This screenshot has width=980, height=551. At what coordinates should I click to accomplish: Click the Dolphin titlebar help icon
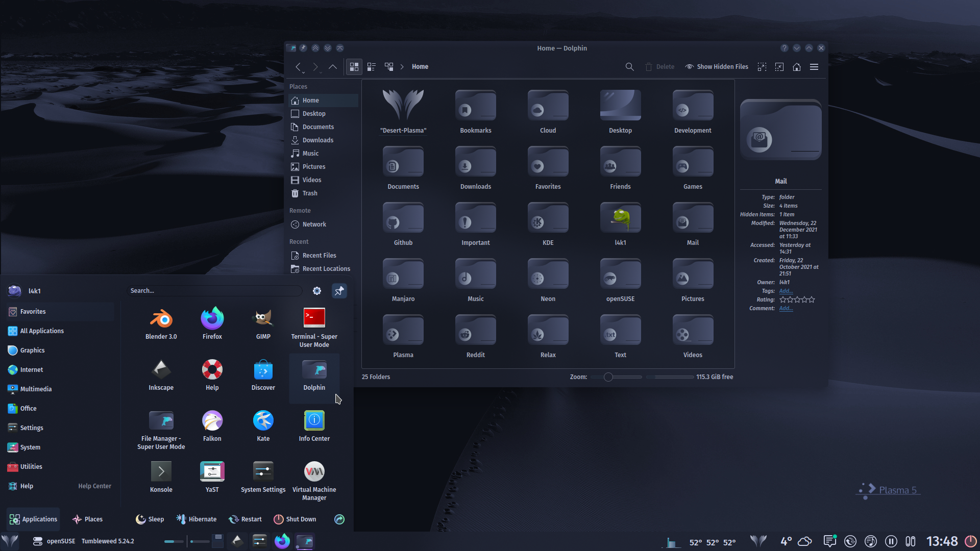(785, 48)
